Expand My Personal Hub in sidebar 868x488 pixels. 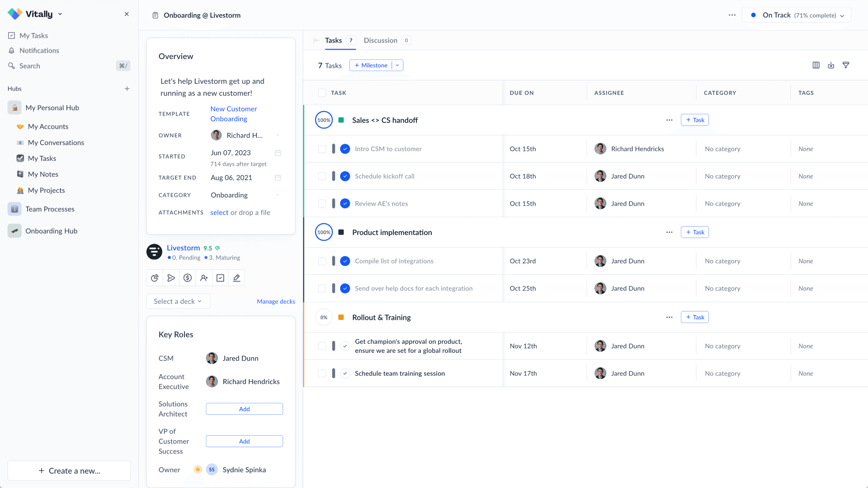coord(43,108)
